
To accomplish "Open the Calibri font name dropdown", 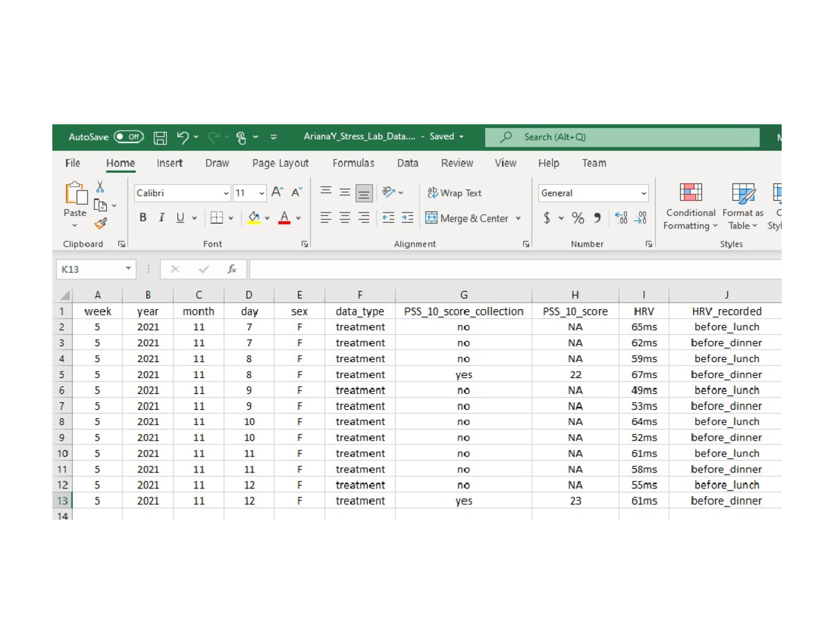I will [227, 193].
